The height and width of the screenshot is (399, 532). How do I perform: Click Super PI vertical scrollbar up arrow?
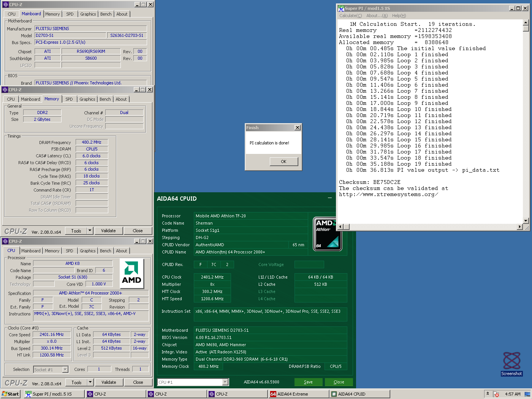pyautogui.click(x=526, y=22)
